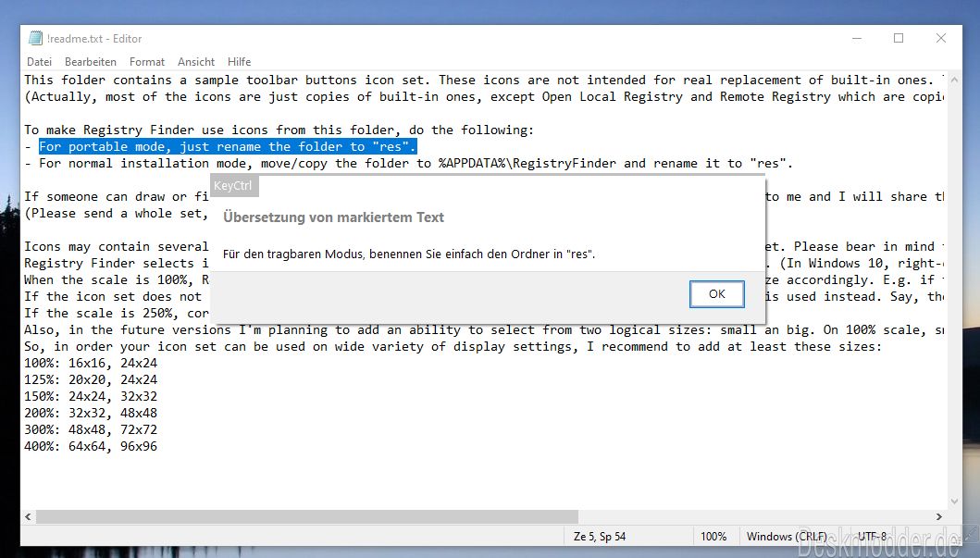Close the !readme.txt Editor window
This screenshot has height=558, width=980.
tap(940, 38)
